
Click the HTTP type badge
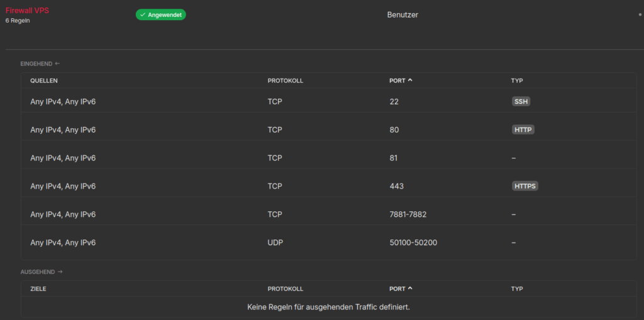click(x=523, y=130)
